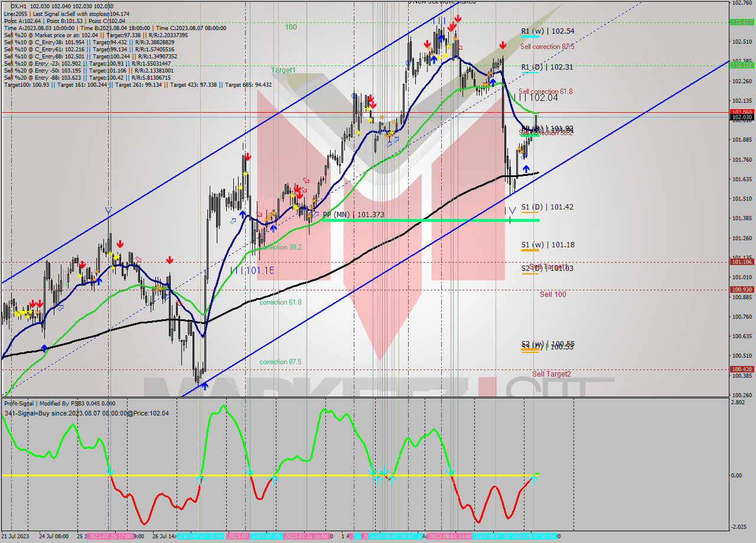756x543 pixels.
Task: Click the 2.802 indicator scale value
Action: 739,402
